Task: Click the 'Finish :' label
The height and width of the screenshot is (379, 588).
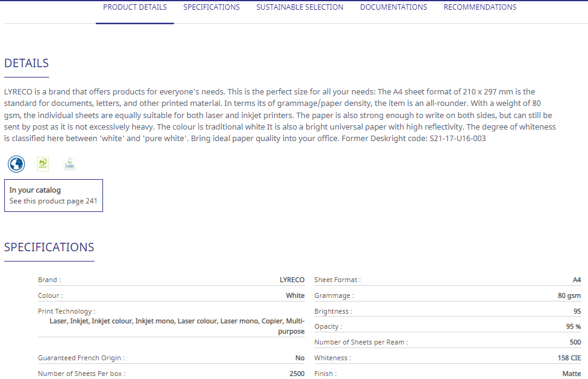Action: click(x=326, y=374)
